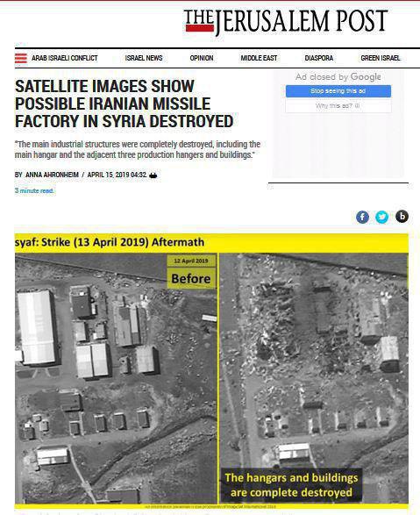Select Middle East in navigation bar
The height and width of the screenshot is (515, 420).
pyautogui.click(x=259, y=58)
